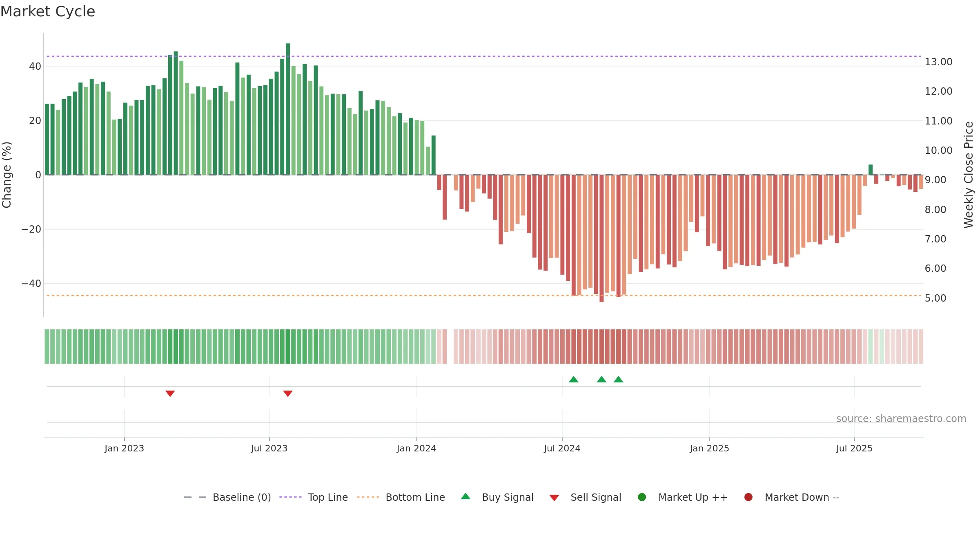
Task: Click the Jan 2023 axis label
Action: point(124,448)
